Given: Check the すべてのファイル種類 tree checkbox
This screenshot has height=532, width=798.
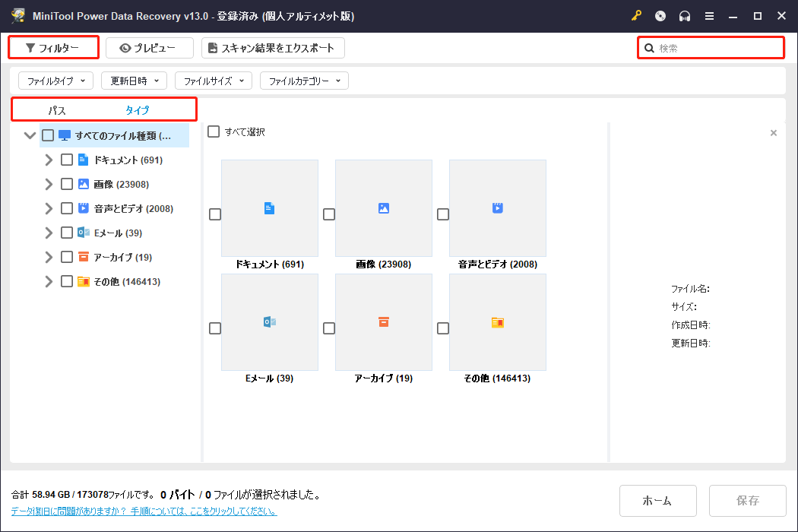Looking at the screenshot, I should [48, 135].
